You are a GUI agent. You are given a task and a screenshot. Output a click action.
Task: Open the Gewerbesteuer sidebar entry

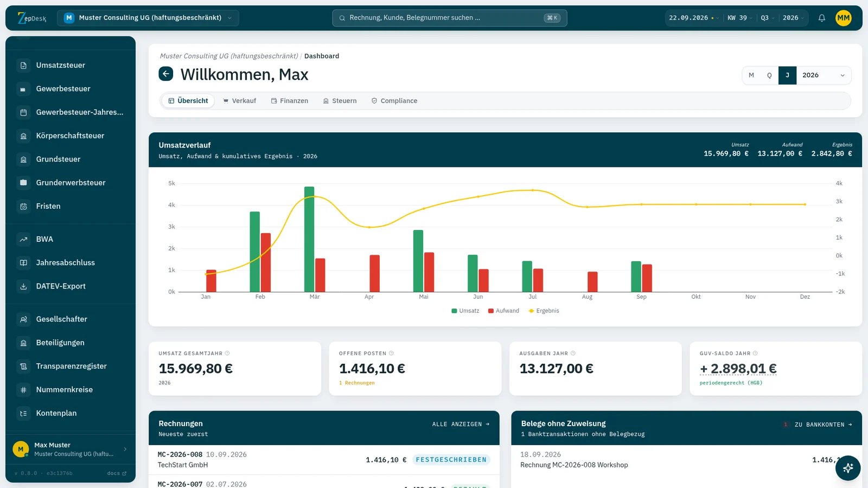(x=71, y=89)
